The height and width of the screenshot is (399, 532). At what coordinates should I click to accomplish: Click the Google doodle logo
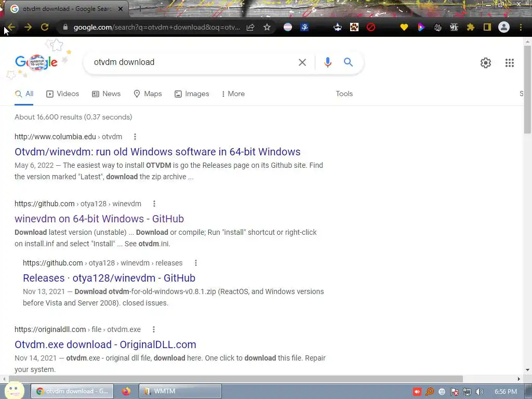pyautogui.click(x=36, y=62)
